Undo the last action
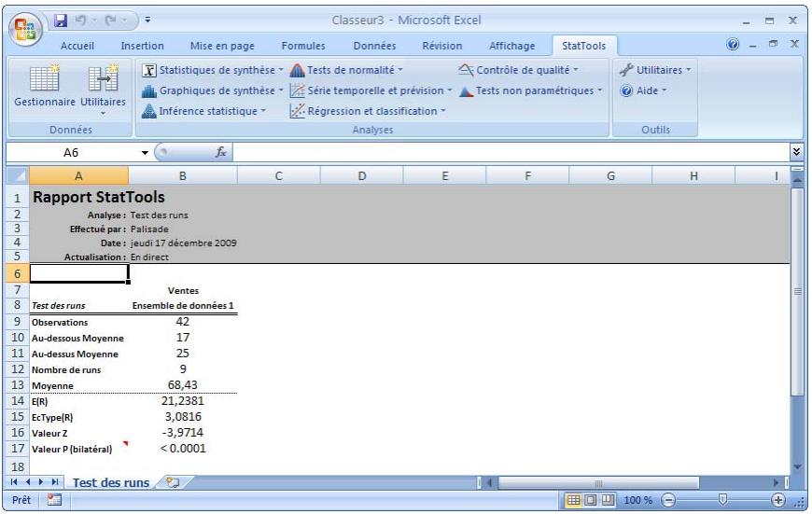812x514 pixels. coord(81,21)
